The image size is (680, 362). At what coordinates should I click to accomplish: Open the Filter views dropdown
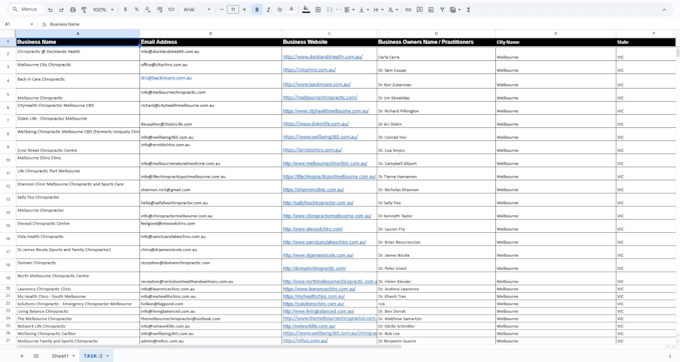tap(455, 10)
